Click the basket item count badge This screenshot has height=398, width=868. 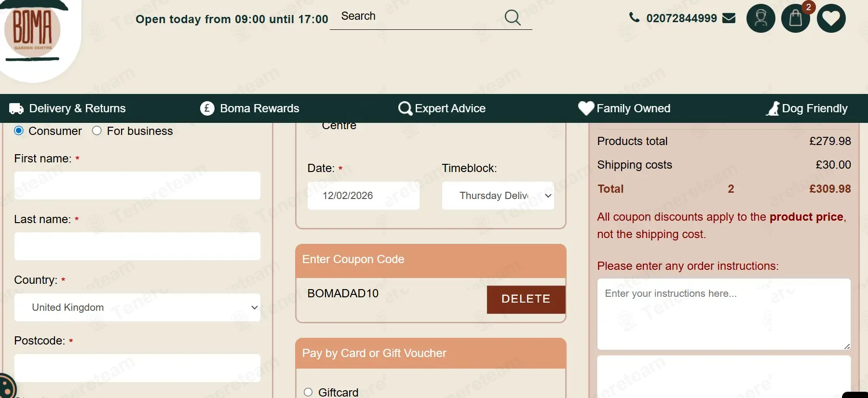pos(809,7)
